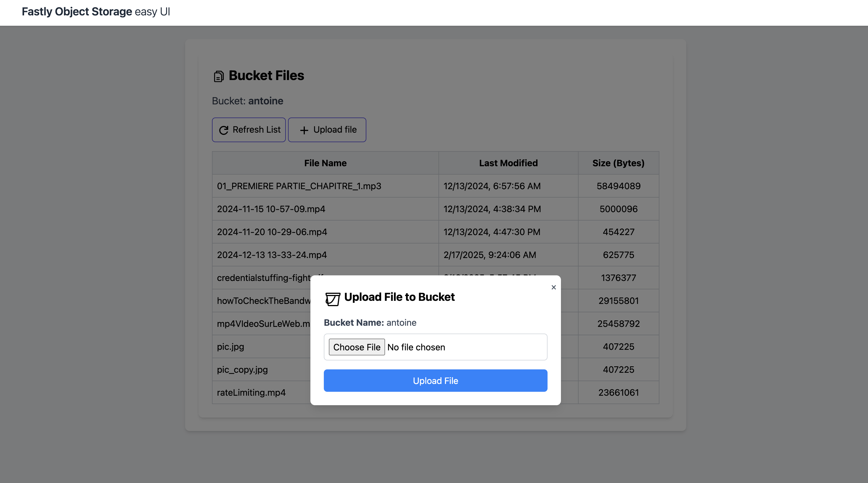This screenshot has width=868, height=483.
Task: Close the upload dialog with X
Action: pos(553,287)
